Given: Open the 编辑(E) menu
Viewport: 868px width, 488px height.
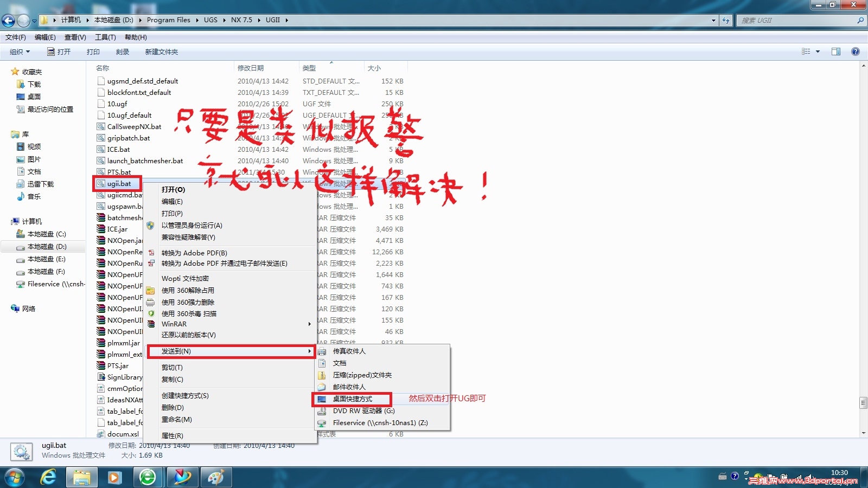Looking at the screenshot, I should tap(45, 37).
